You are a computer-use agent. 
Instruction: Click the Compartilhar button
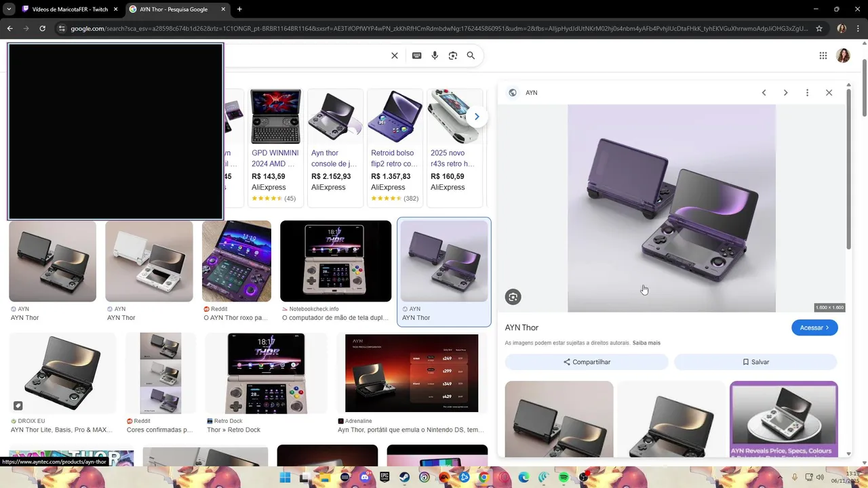point(587,362)
